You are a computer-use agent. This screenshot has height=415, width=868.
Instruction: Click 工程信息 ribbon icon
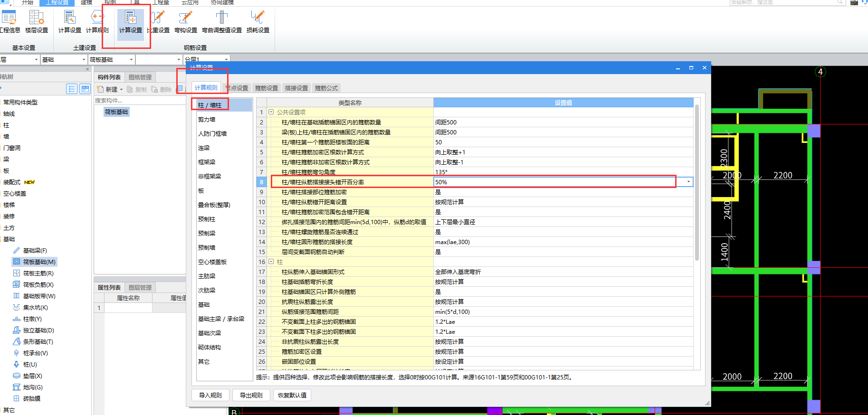point(10,22)
